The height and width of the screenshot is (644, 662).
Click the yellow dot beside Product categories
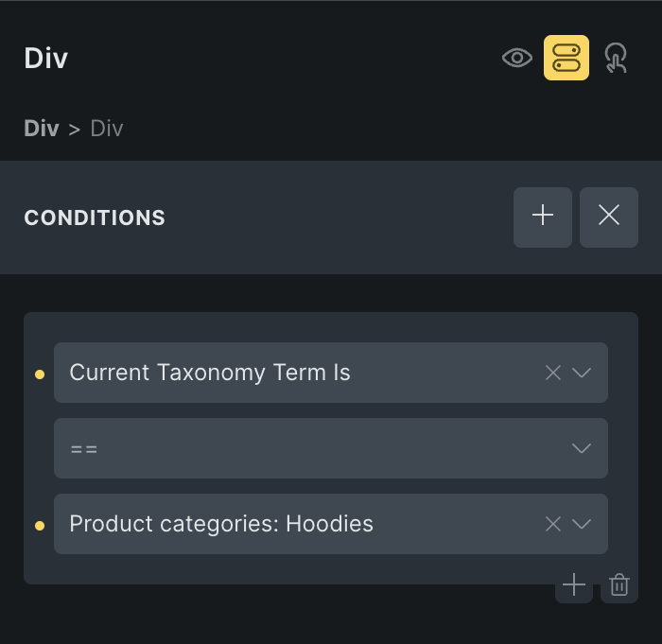(x=40, y=526)
